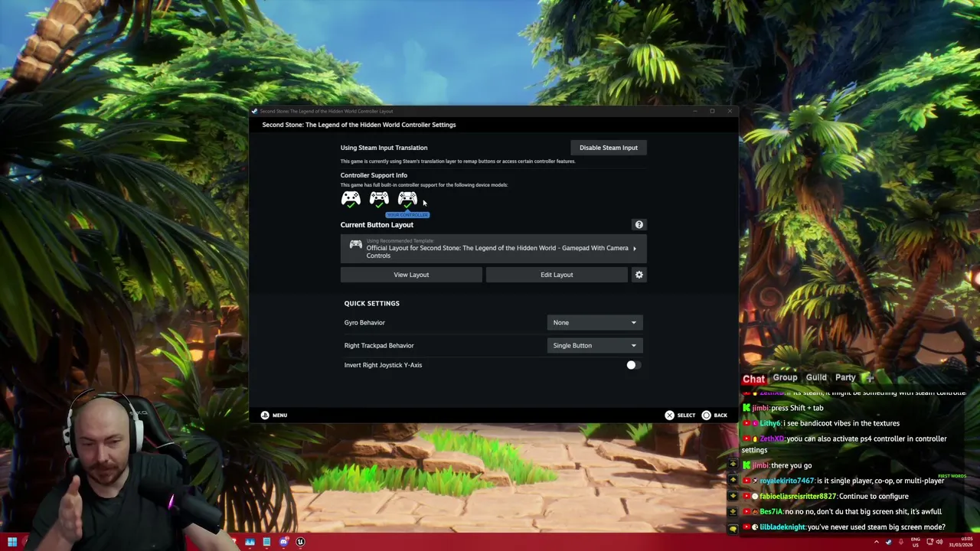Screen dimensions: 980x551
Task: Click the Select label at bottom right
Action: 686,416
